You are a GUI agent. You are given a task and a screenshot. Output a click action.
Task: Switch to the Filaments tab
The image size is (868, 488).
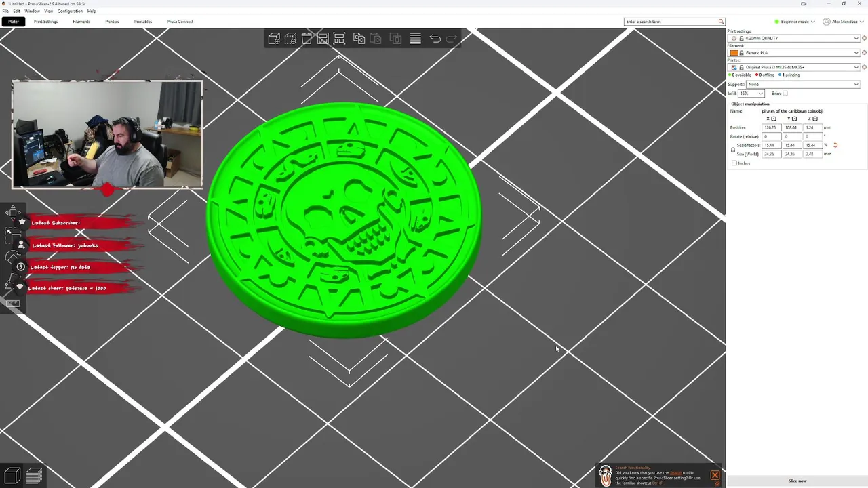(81, 22)
